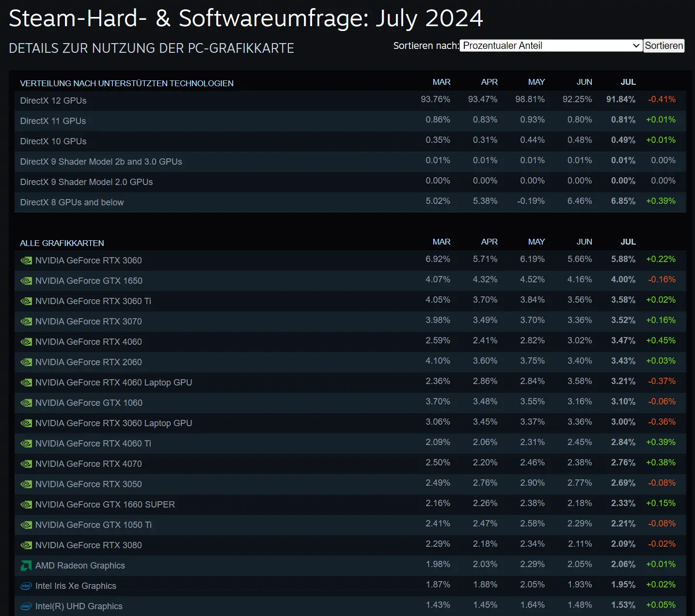Click the 'NVIDIA GeForce GTX 1660 SUPER' name
Viewport: 695px width, 616px height.
105,505
